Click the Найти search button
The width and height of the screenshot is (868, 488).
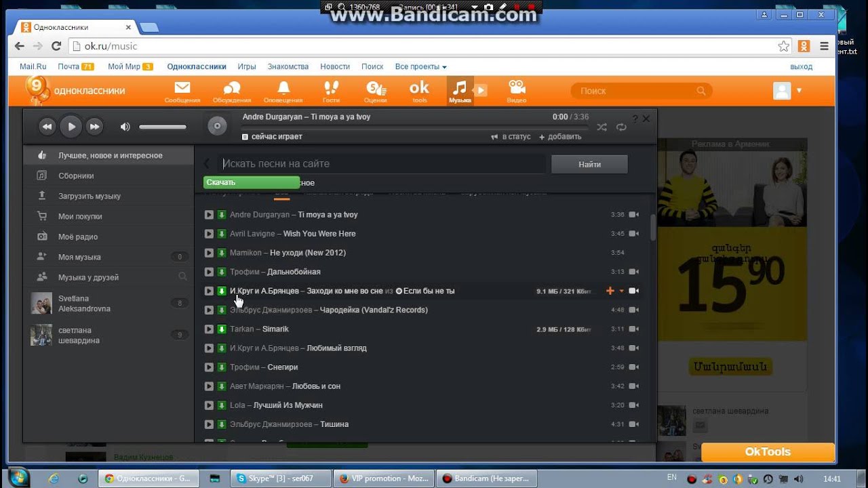[x=589, y=164]
